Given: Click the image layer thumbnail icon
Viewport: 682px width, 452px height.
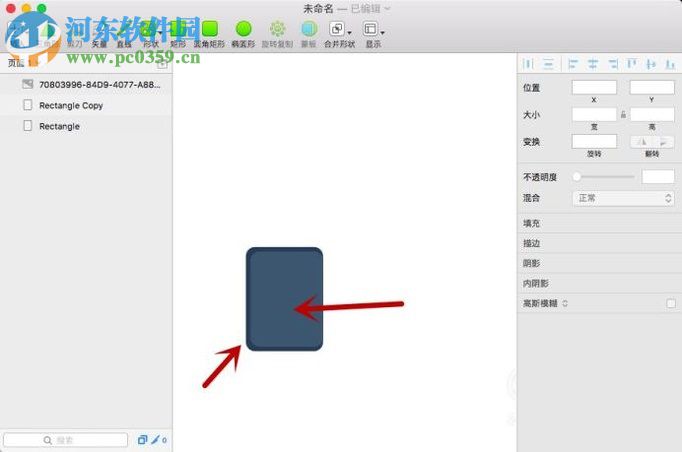Looking at the screenshot, I should [27, 84].
